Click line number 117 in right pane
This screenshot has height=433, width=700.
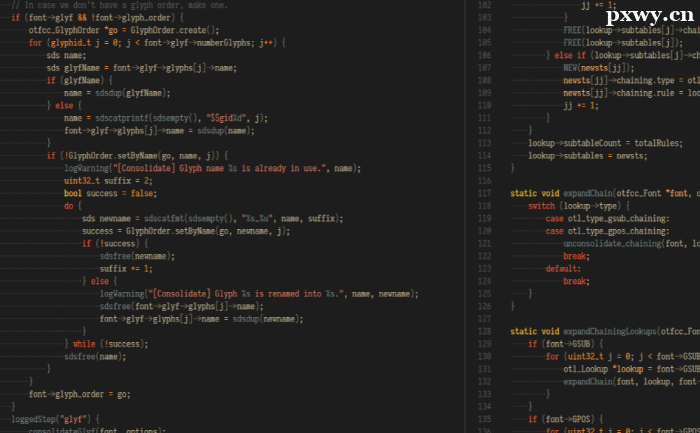click(485, 193)
